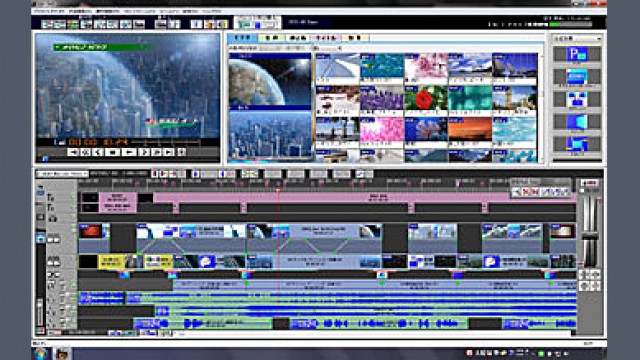Pick the blue P effect preset thumbnail
640x360 pixels.
[x=577, y=54]
